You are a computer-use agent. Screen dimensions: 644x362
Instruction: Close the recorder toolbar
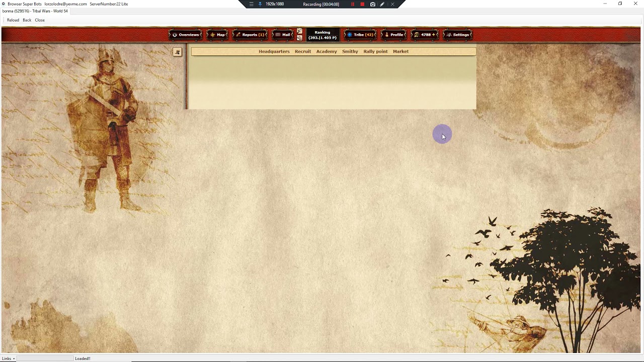(x=392, y=4)
